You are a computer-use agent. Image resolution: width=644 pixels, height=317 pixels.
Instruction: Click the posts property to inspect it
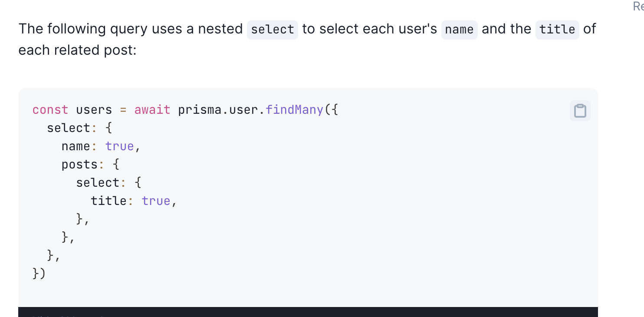tap(79, 164)
